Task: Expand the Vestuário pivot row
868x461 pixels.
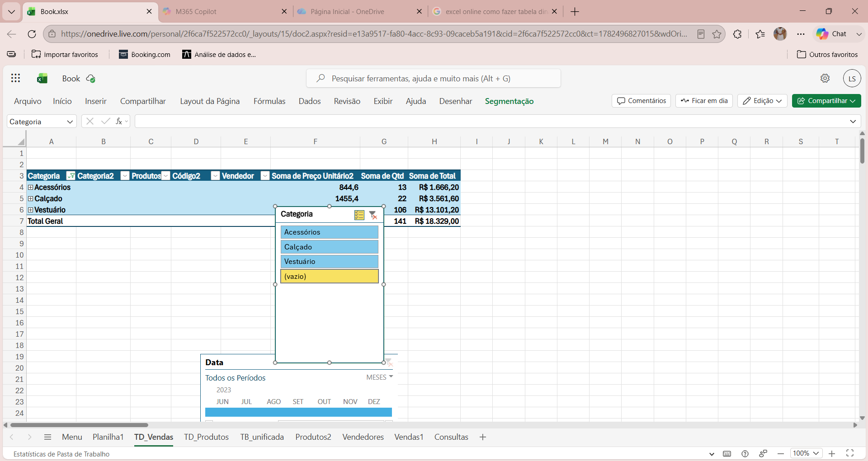Action: pos(30,210)
